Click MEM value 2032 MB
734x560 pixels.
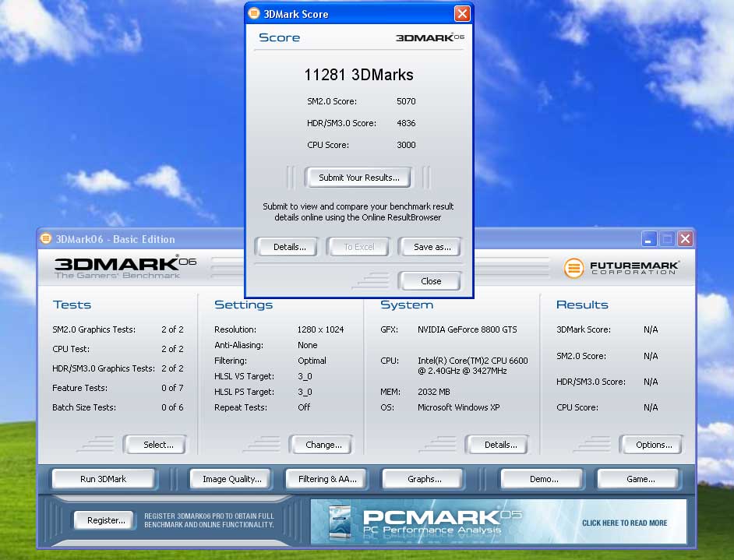[433, 392]
